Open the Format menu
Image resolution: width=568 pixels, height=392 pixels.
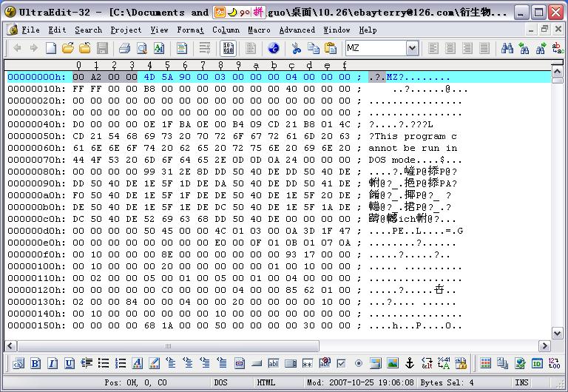pyautogui.click(x=190, y=30)
